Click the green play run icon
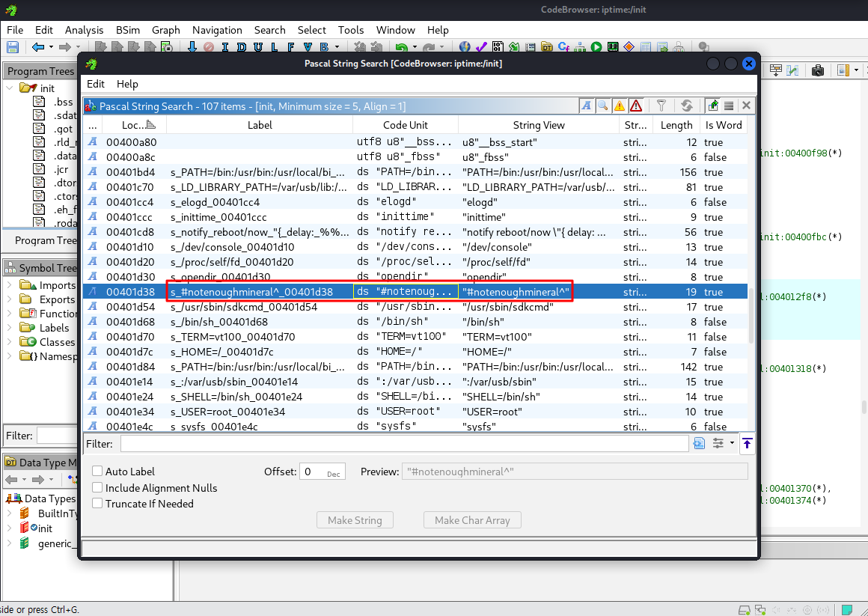This screenshot has height=616, width=868. pyautogui.click(x=596, y=47)
